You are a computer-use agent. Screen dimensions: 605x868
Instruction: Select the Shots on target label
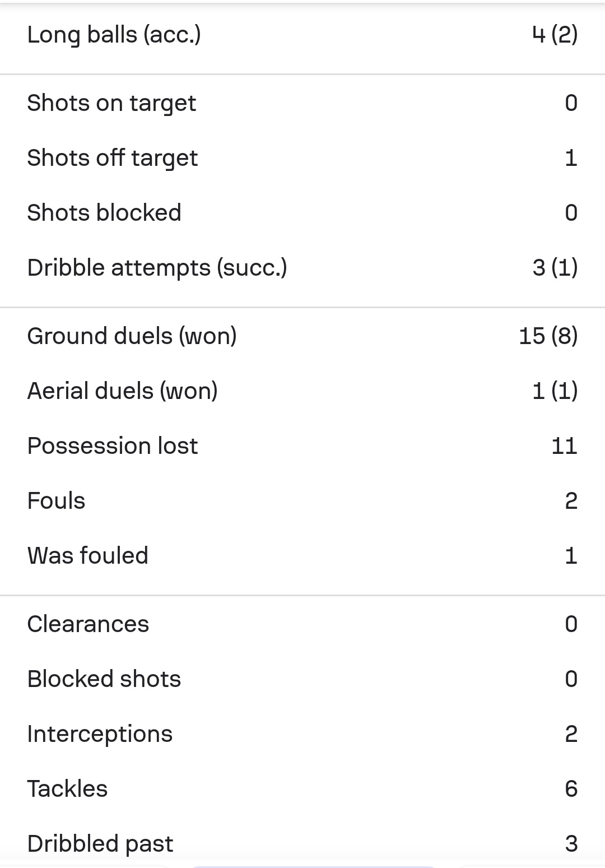tap(111, 103)
